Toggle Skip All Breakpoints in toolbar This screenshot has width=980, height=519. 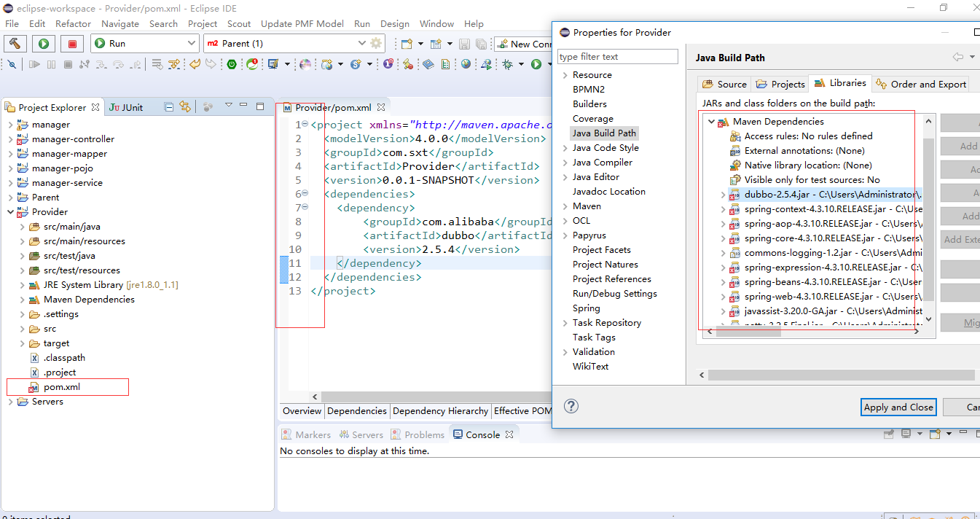12,64
